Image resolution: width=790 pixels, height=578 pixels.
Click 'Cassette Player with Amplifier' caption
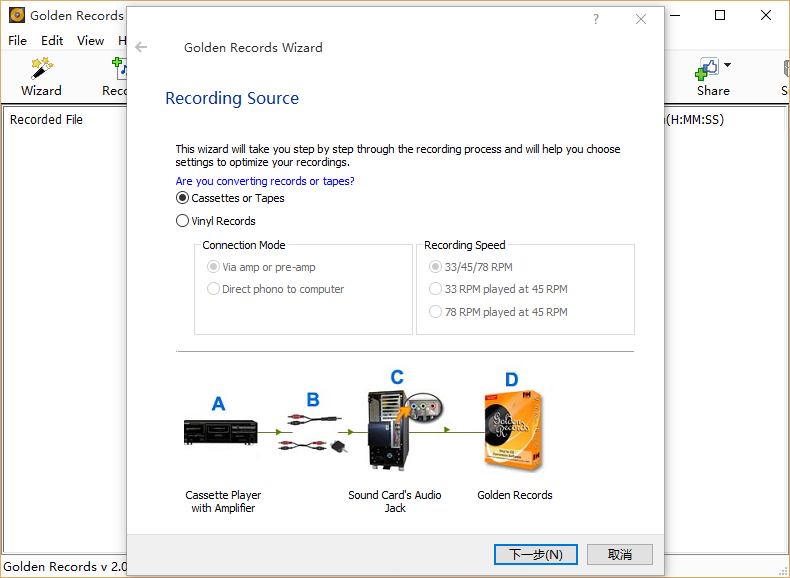[x=223, y=501]
